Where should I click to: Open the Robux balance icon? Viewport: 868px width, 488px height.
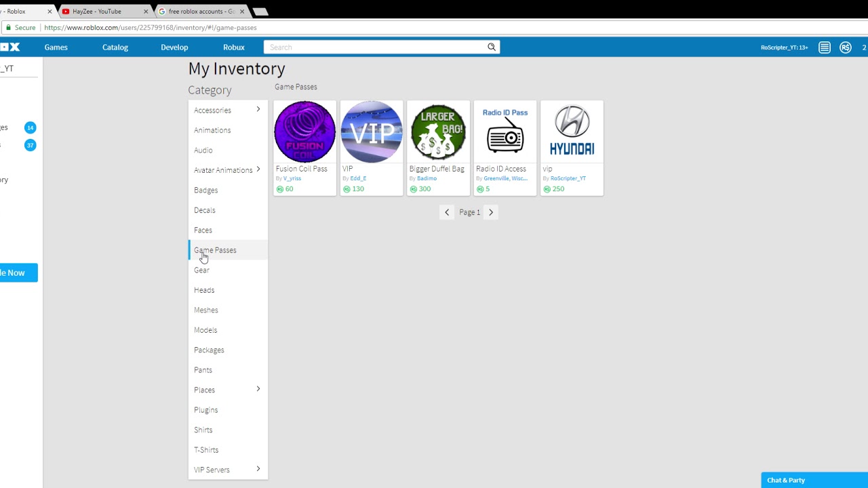coord(846,47)
